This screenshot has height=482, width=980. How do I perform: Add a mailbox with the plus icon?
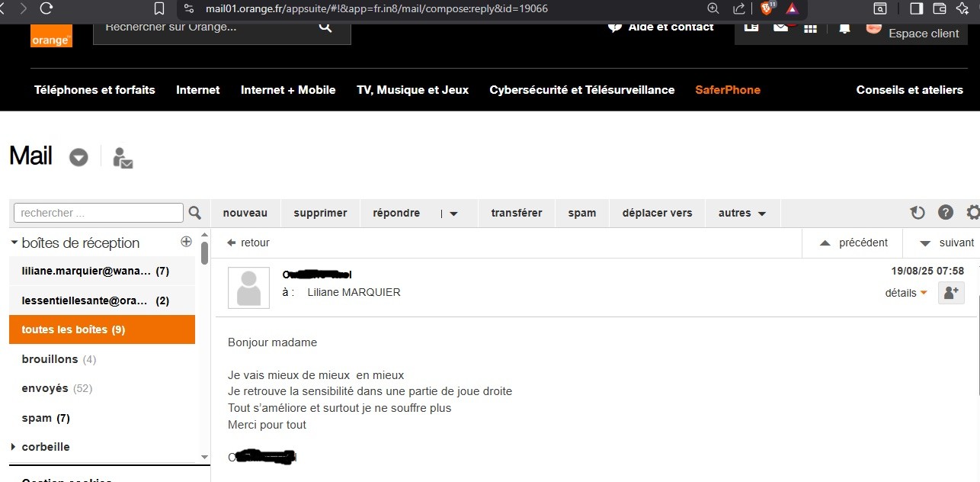click(x=186, y=242)
